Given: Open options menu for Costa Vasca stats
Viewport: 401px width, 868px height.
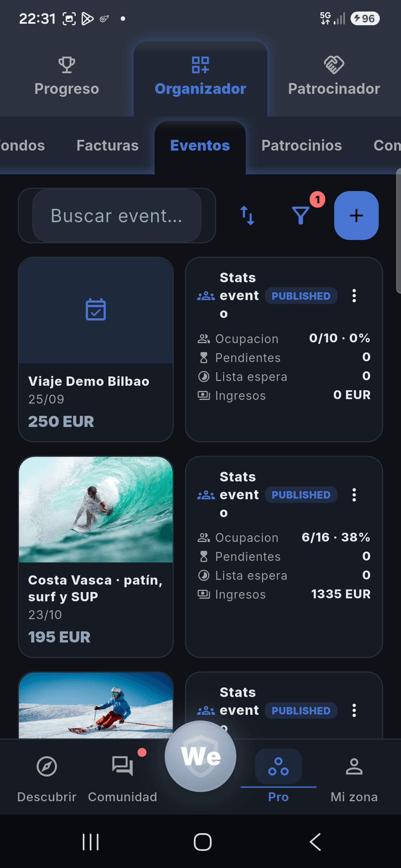Looking at the screenshot, I should click(354, 495).
